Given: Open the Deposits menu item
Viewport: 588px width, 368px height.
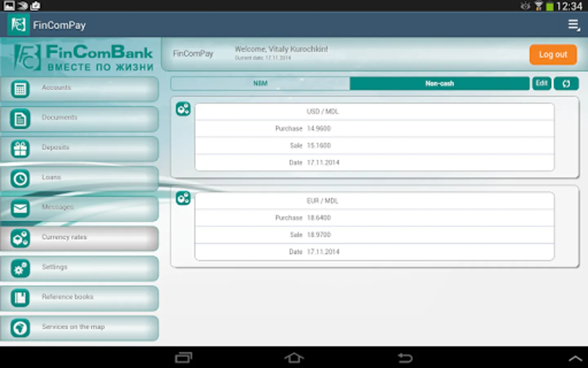Looking at the screenshot, I should point(80,149).
